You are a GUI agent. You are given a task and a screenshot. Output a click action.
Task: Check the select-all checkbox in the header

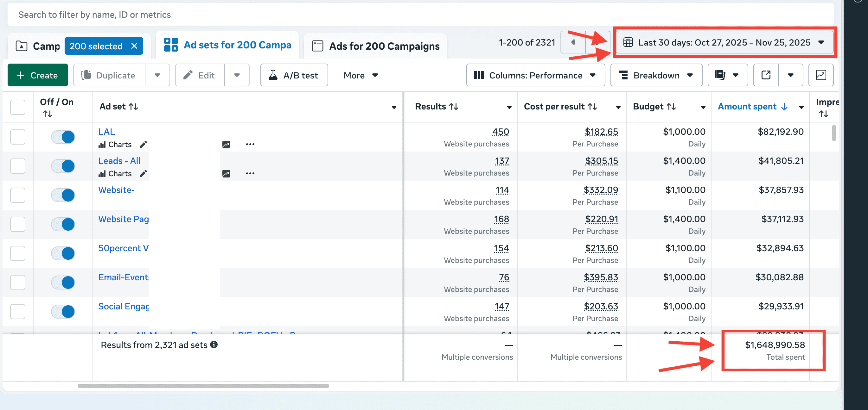click(x=17, y=107)
